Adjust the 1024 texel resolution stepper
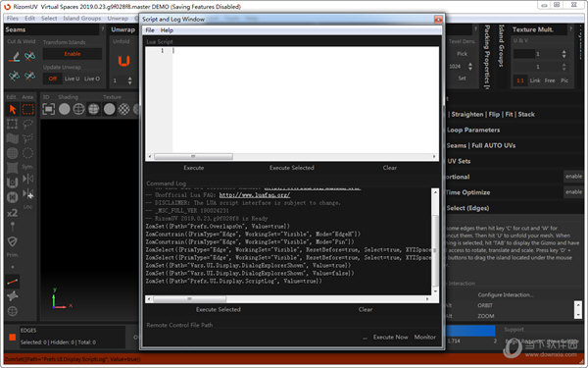Viewport: 588px width, 368px height. pyautogui.click(x=470, y=67)
